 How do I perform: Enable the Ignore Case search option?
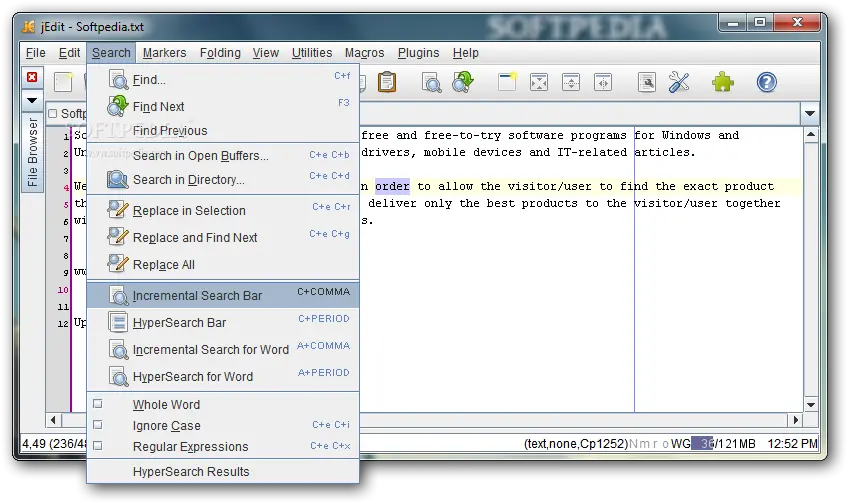(x=166, y=426)
